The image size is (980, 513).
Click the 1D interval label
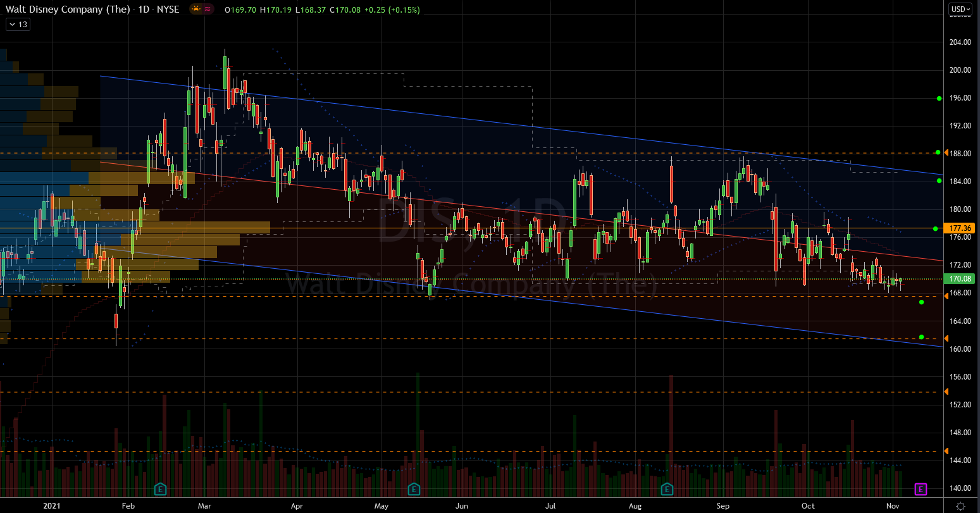(x=143, y=9)
